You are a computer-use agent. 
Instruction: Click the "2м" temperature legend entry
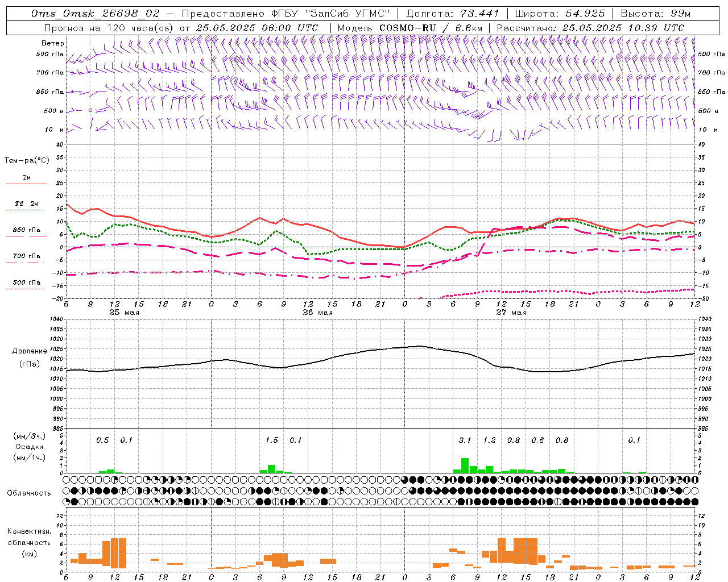(x=27, y=177)
